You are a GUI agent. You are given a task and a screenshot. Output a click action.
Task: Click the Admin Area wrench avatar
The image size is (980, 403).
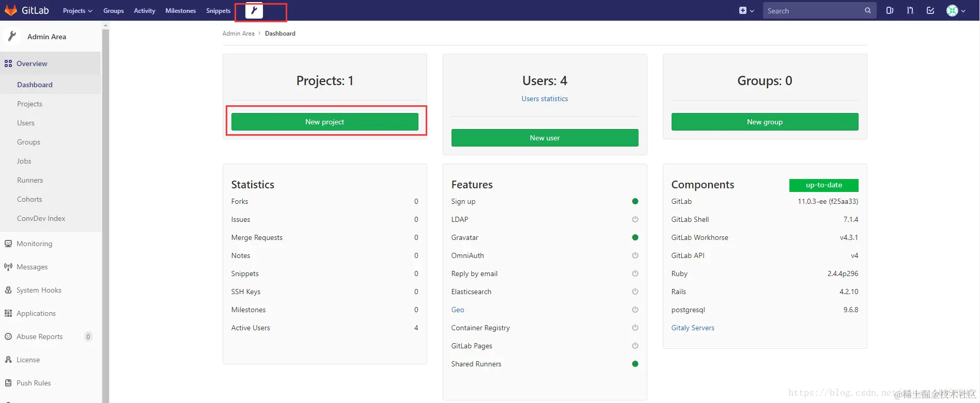12,36
